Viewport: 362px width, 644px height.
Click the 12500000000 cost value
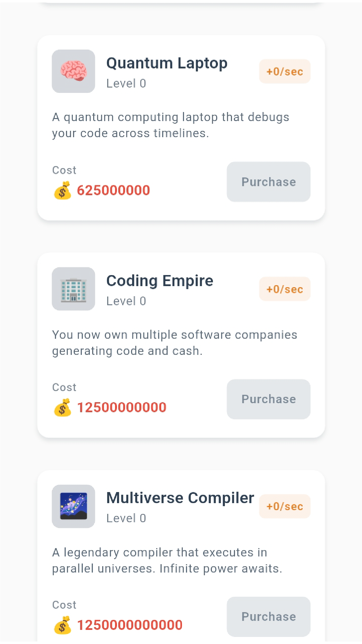coord(122,407)
